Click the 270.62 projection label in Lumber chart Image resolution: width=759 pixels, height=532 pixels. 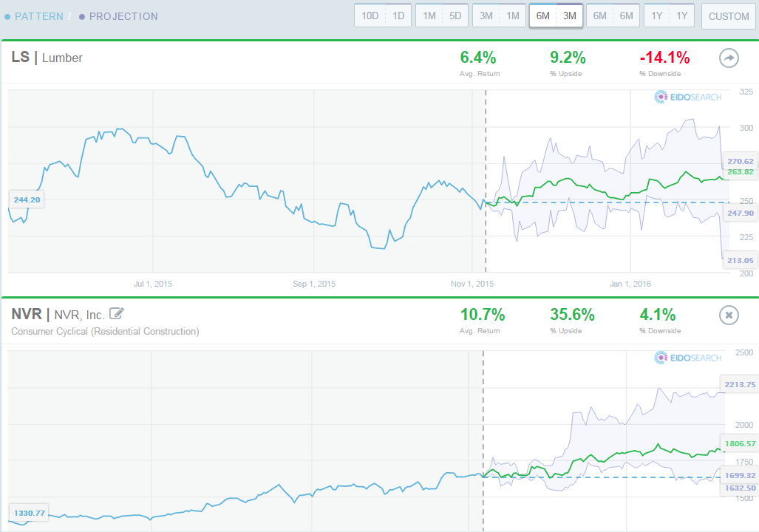(740, 162)
